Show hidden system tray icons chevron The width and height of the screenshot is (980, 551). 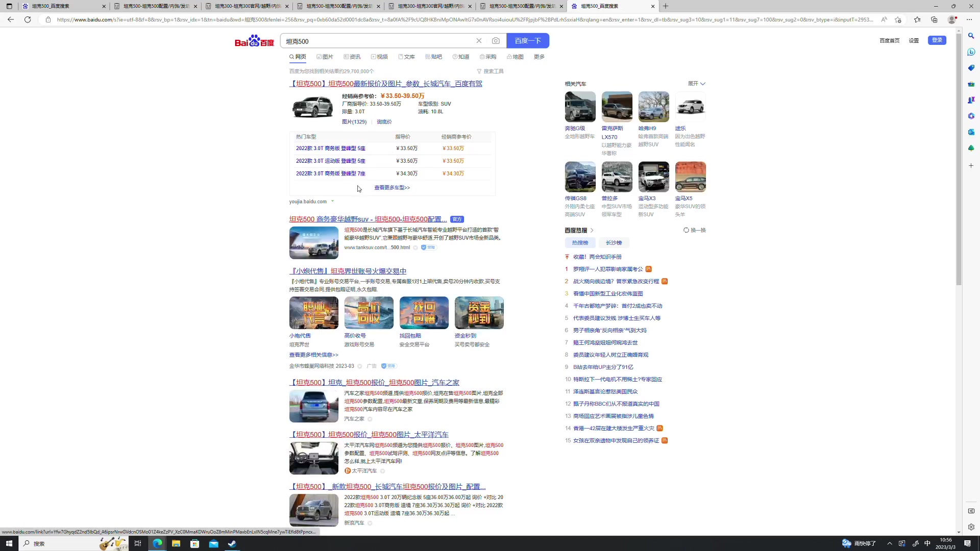click(890, 543)
